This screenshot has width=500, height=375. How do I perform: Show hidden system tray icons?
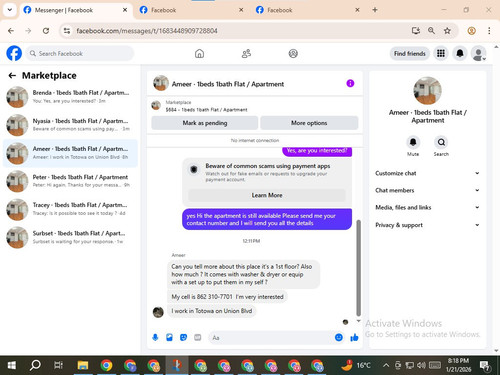pyautogui.click(x=386, y=366)
